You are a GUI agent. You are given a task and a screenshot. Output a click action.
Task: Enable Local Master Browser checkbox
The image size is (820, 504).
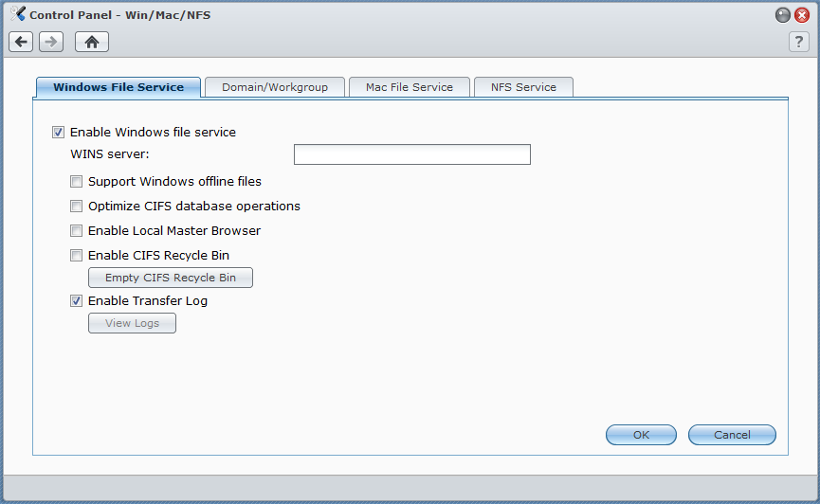(x=77, y=230)
